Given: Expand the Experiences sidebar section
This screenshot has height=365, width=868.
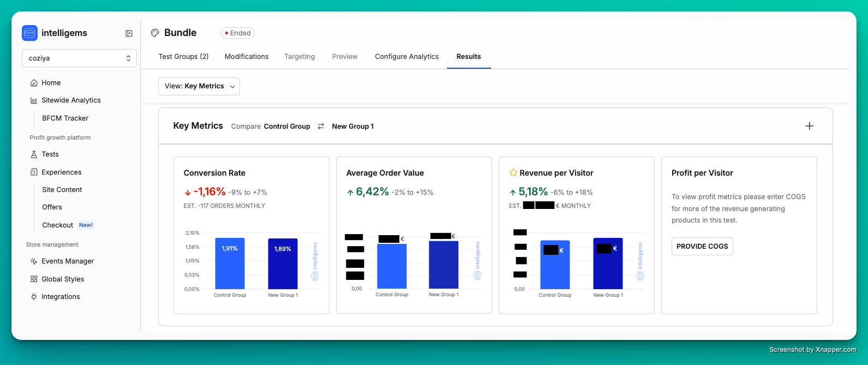Looking at the screenshot, I should click(61, 172).
